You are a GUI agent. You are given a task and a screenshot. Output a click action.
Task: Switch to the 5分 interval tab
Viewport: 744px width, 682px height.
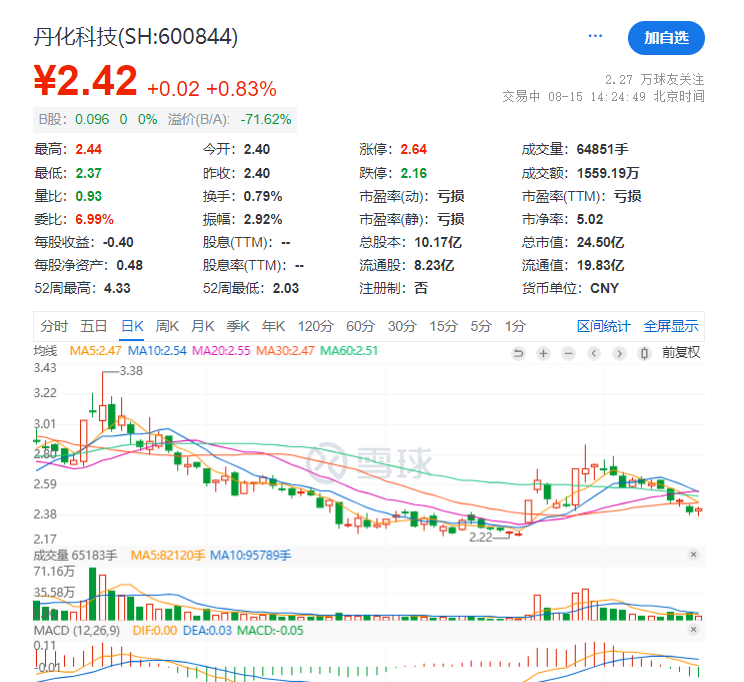(x=481, y=327)
